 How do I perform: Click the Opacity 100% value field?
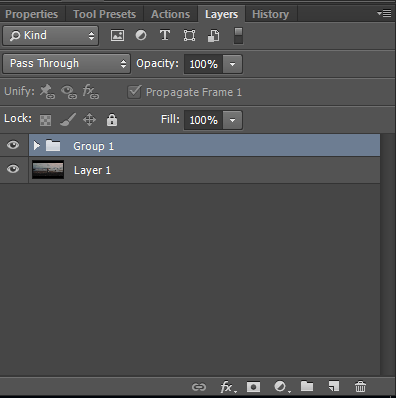point(203,64)
